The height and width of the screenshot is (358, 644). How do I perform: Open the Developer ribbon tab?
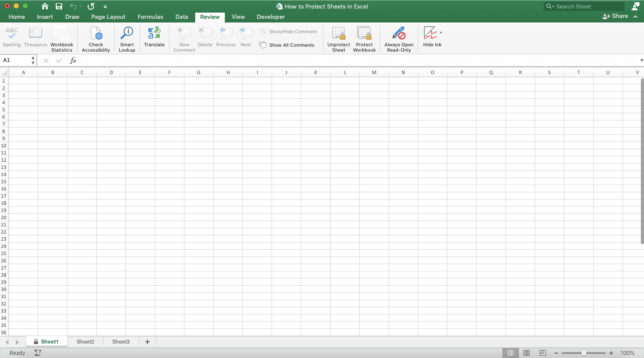271,17
